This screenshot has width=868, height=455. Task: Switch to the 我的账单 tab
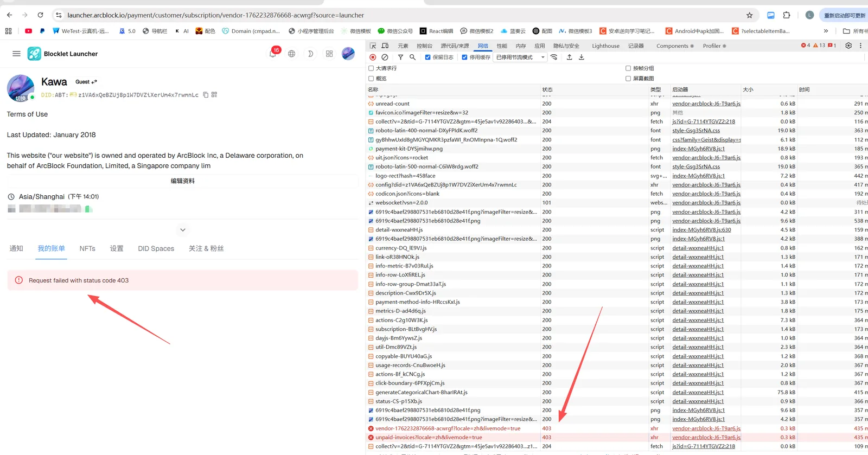tap(52, 248)
